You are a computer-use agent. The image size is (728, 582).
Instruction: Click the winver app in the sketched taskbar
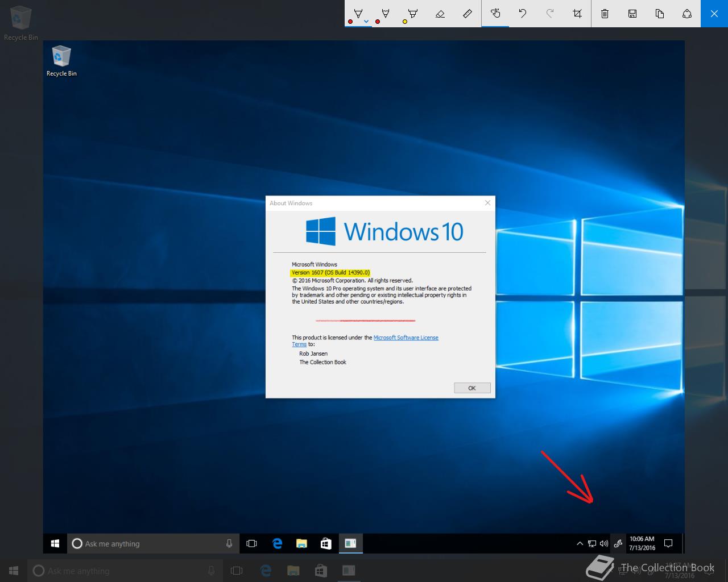350,544
